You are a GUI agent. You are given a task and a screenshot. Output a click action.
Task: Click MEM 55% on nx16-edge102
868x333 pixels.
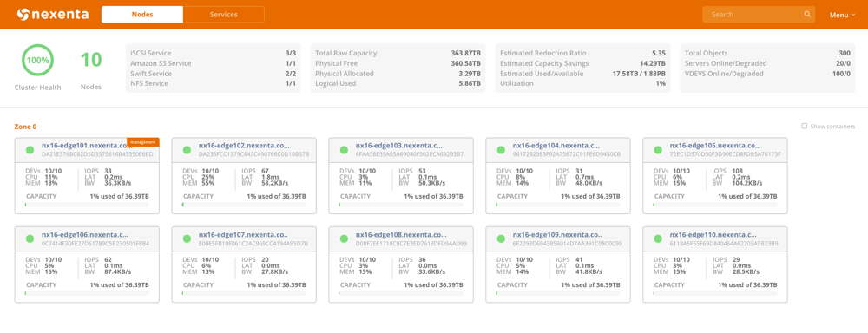(x=208, y=182)
